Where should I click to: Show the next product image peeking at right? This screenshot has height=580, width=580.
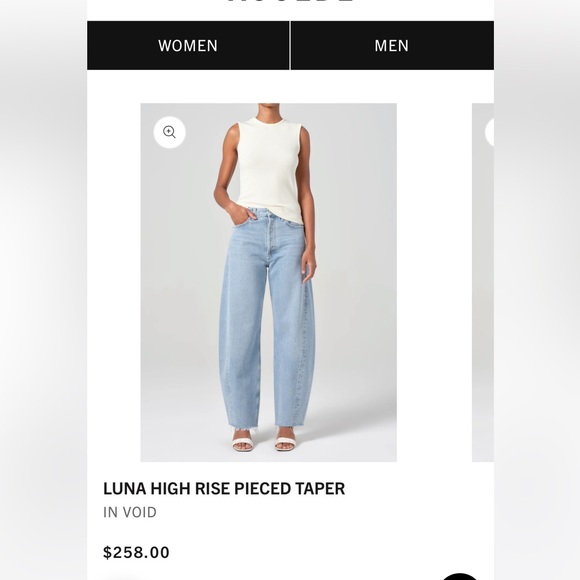point(483,282)
